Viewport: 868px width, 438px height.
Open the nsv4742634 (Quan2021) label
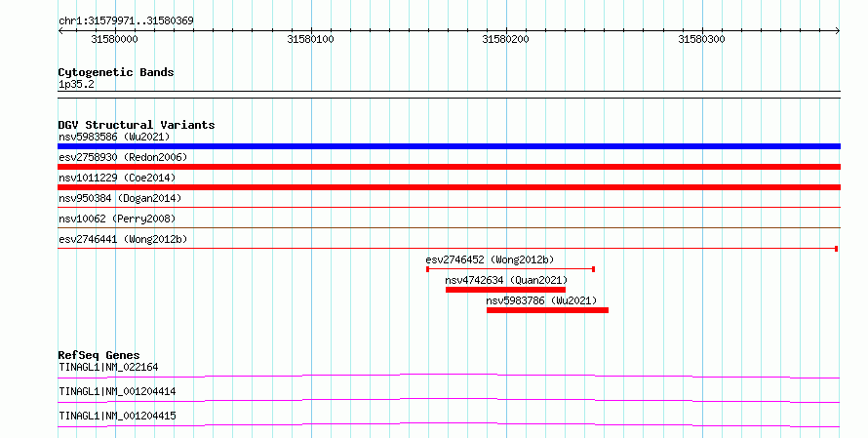click(x=506, y=280)
